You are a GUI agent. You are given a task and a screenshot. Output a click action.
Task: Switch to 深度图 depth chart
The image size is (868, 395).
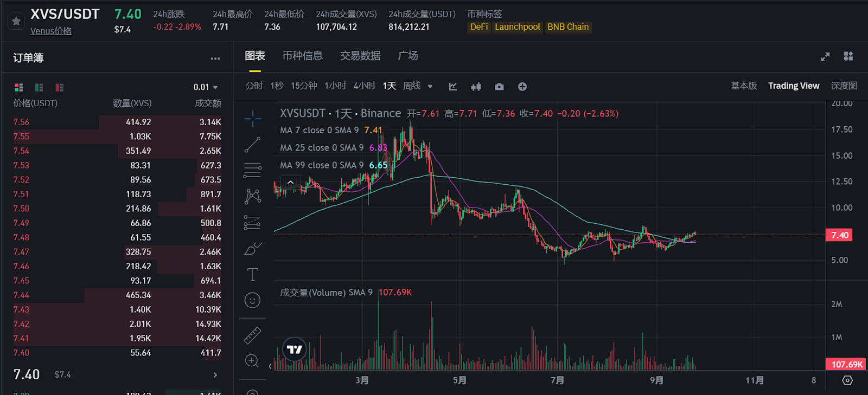(x=844, y=86)
